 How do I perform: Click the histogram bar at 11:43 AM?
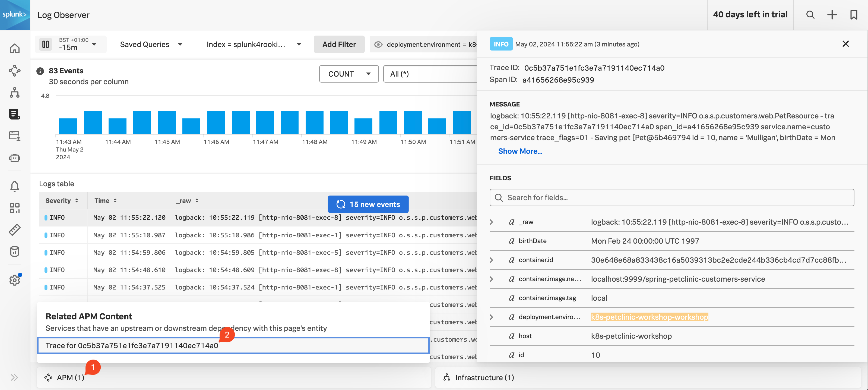click(x=68, y=126)
